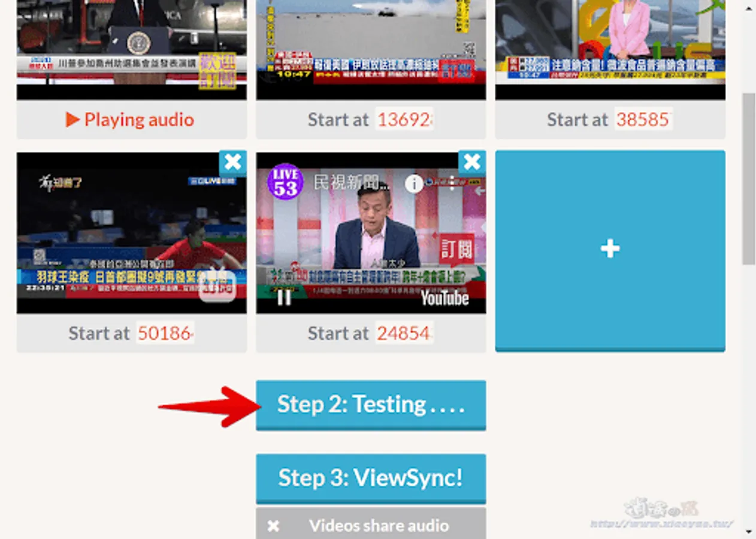The image size is (756, 539).
Task: Remove the badminton video with its X button
Action: [x=233, y=162]
